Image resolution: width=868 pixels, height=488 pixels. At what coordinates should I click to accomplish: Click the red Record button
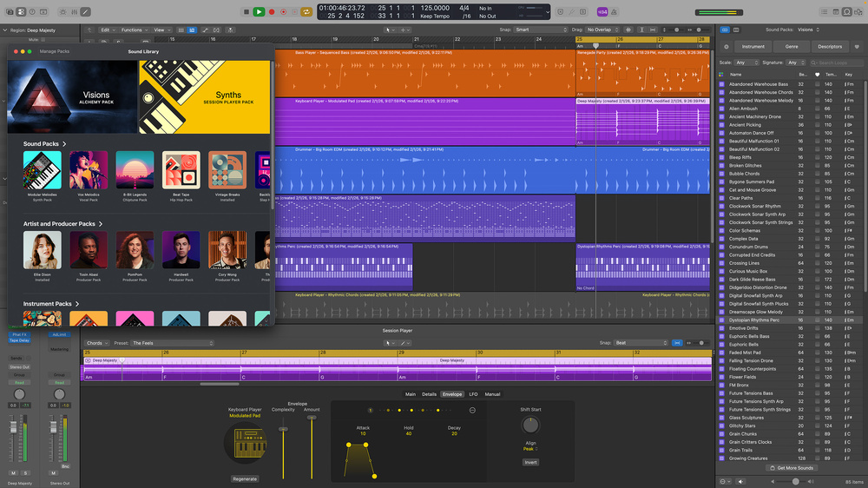click(272, 11)
